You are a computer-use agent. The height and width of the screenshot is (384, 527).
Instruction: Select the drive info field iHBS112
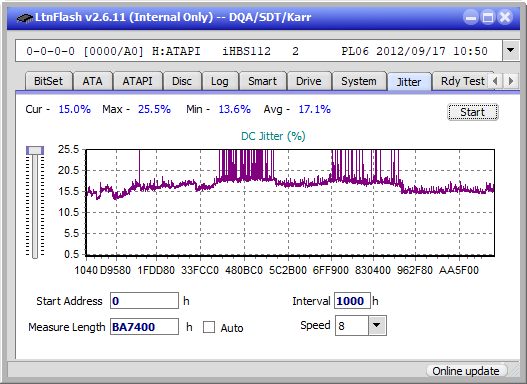click(x=259, y=51)
